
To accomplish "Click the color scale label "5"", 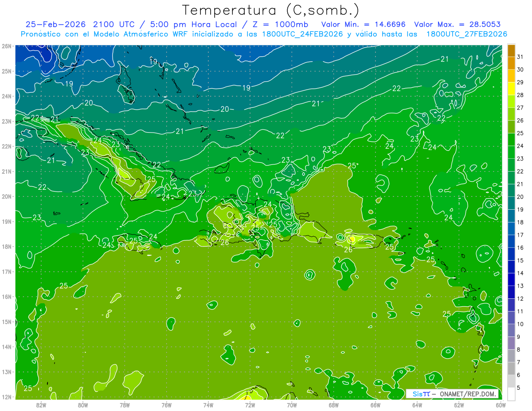I will click(x=519, y=388).
